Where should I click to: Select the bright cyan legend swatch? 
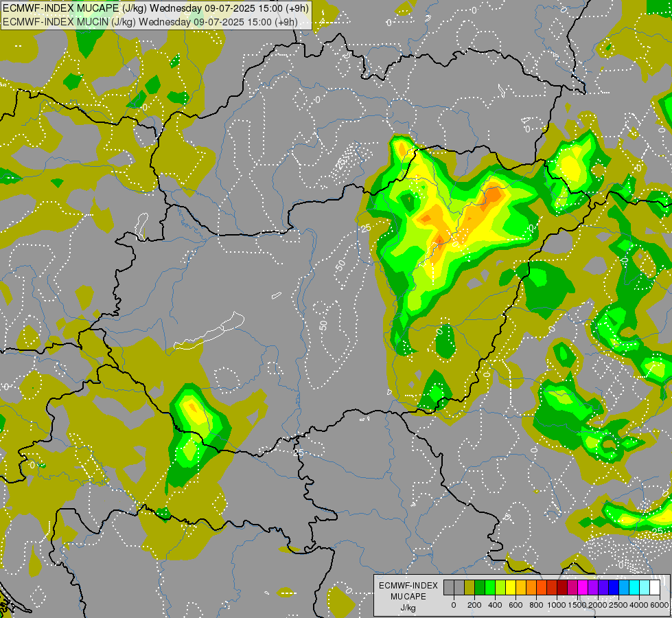coord(634,587)
